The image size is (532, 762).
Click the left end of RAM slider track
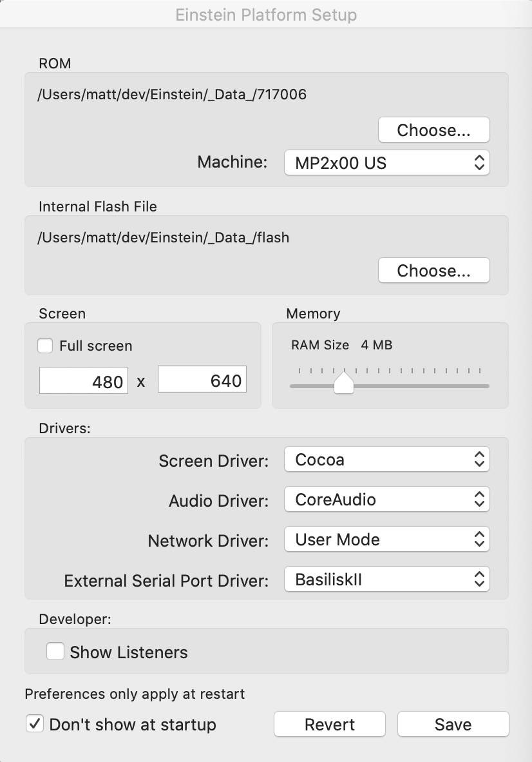click(x=294, y=386)
